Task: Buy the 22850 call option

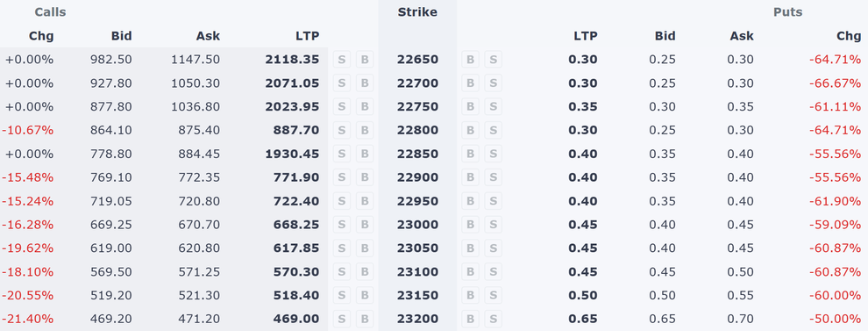Action: click(x=364, y=154)
